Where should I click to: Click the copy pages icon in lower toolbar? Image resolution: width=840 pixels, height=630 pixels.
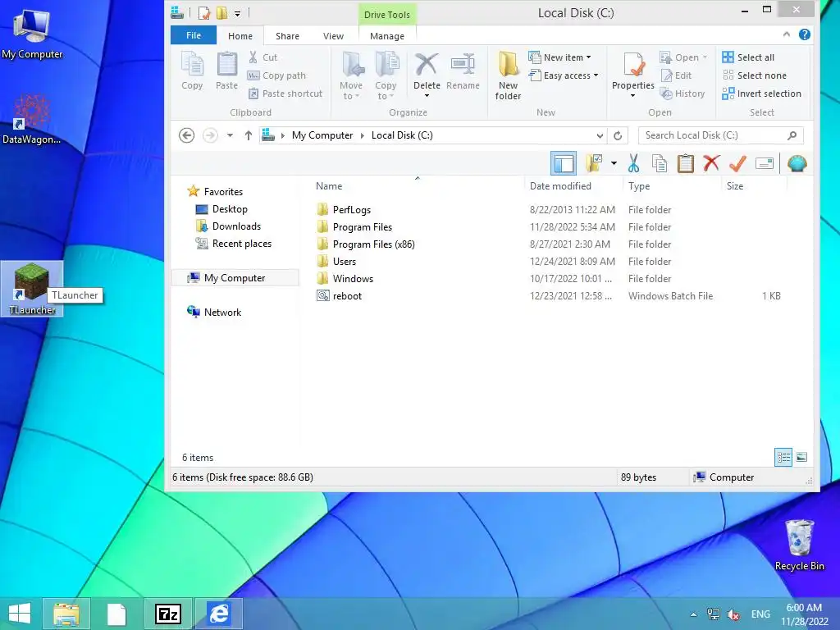660,164
